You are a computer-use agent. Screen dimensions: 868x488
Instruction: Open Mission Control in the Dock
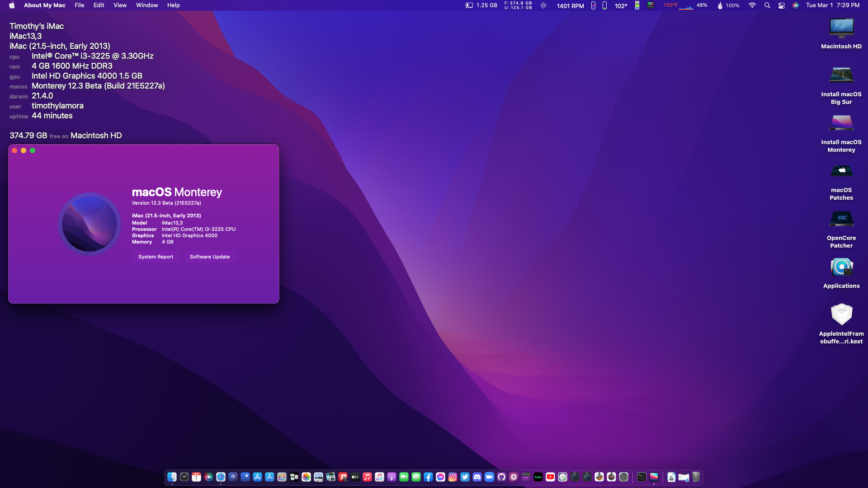294,477
